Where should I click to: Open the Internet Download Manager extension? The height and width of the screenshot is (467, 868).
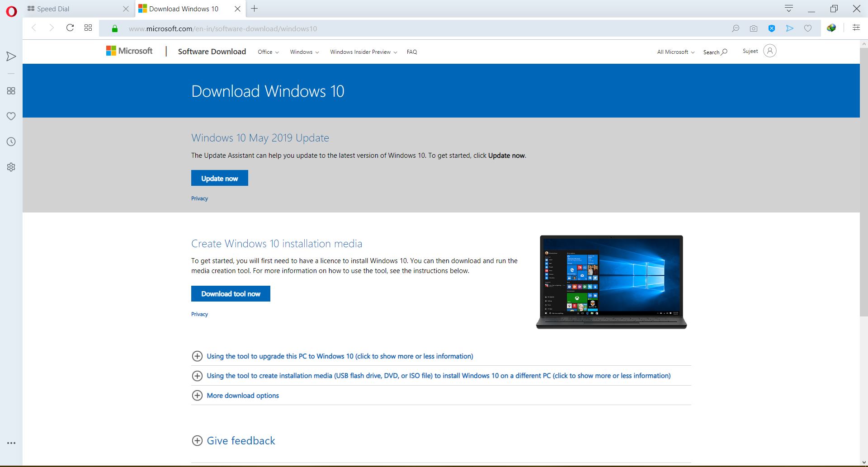[x=831, y=28]
